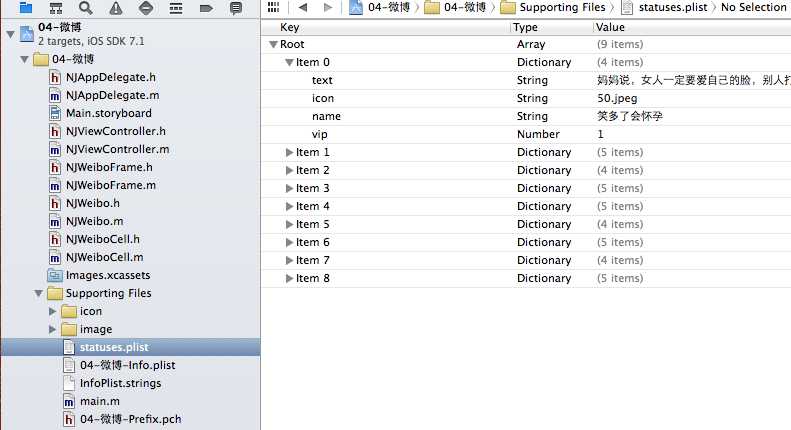
Task: Expand Item 1 disclosure triangle
Action: (289, 152)
